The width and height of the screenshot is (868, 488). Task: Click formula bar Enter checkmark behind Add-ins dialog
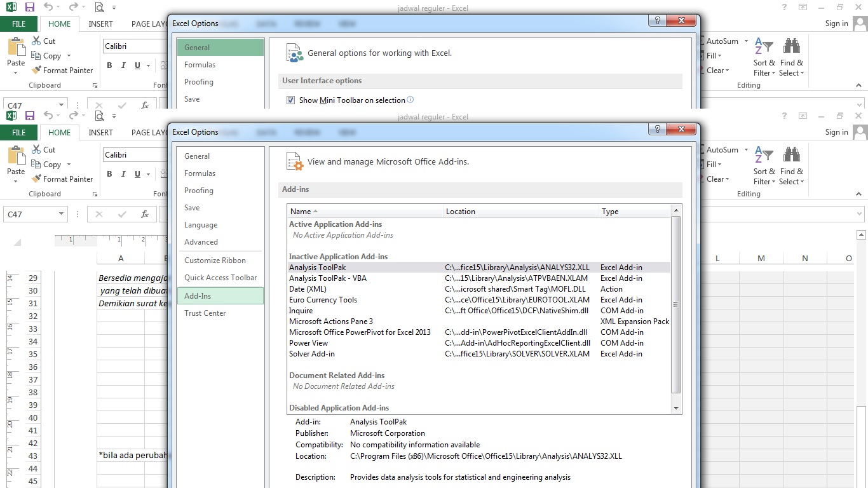122,214
